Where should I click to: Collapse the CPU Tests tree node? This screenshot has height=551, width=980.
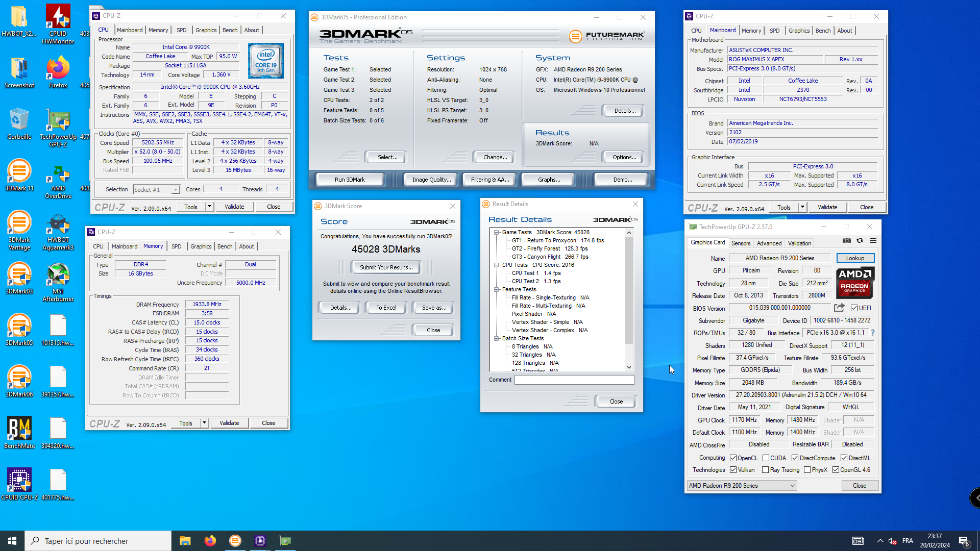(496, 265)
